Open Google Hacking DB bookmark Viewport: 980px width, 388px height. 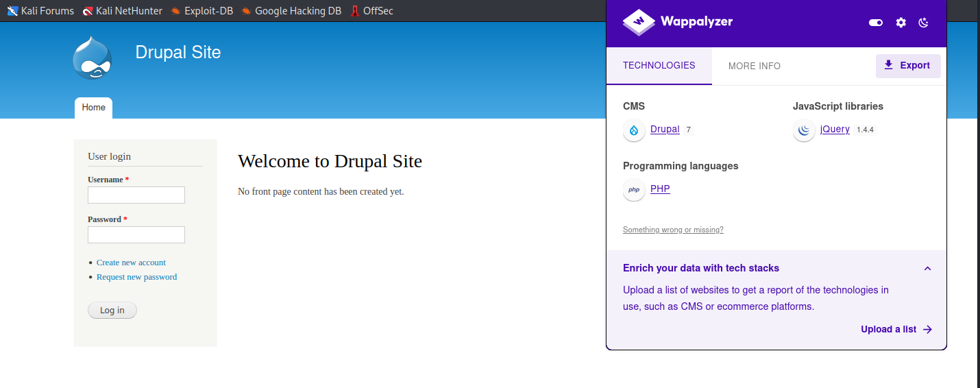pos(291,11)
